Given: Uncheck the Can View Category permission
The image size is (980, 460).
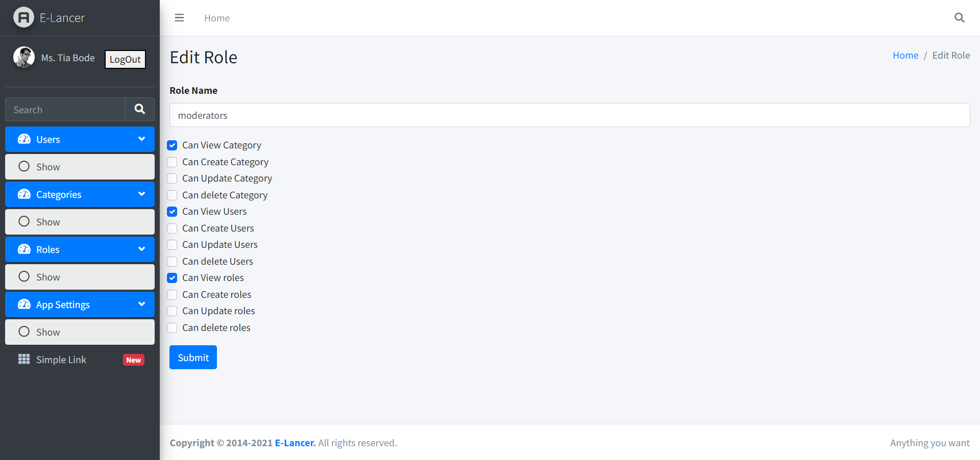Looking at the screenshot, I should click(x=172, y=145).
